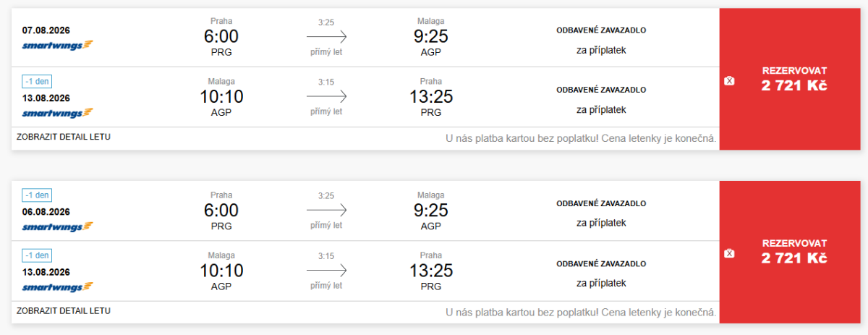
Task: Click the Smartwings logo under 07.08.2026
Action: point(57,45)
